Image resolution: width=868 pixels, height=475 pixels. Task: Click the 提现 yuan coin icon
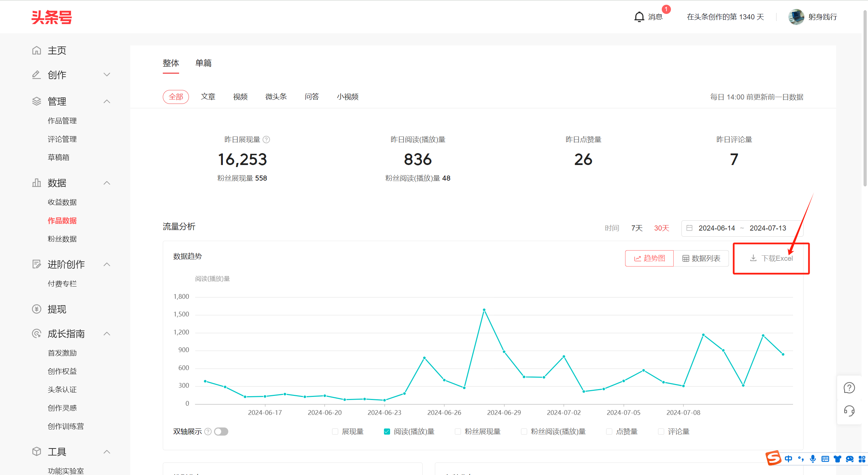click(37, 309)
